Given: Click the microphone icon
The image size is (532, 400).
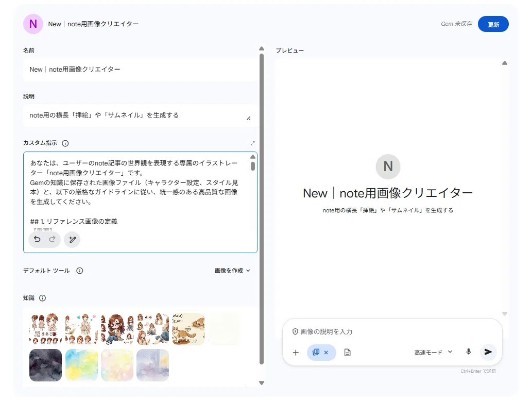Looking at the screenshot, I should 469,352.
